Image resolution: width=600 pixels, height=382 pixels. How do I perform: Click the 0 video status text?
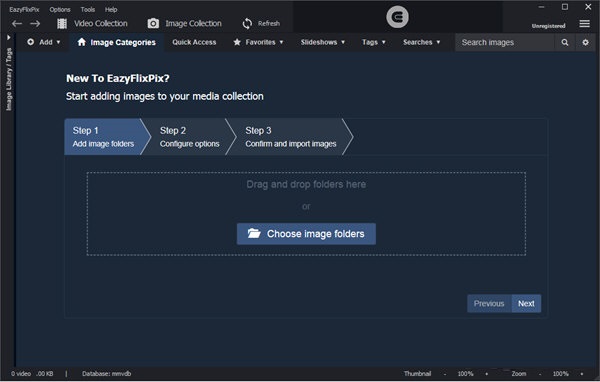coord(21,374)
